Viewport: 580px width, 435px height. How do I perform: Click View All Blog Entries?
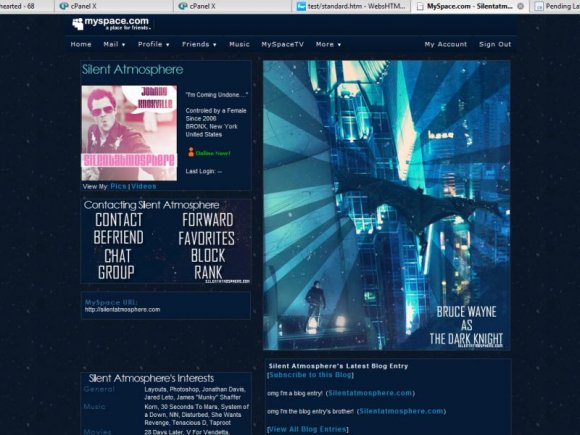[307, 429]
